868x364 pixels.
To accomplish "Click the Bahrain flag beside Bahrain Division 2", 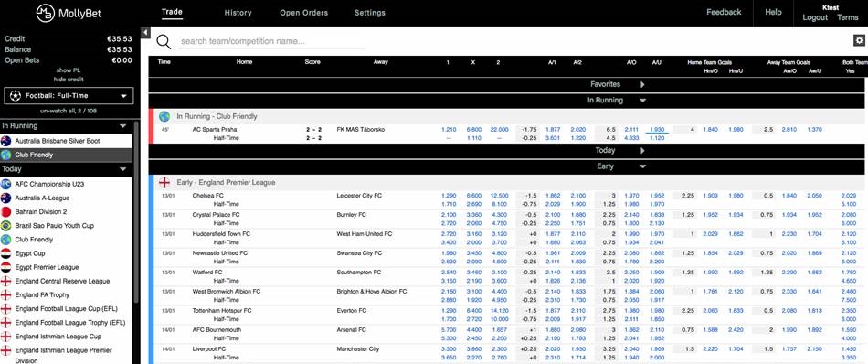I will [x=6, y=211].
